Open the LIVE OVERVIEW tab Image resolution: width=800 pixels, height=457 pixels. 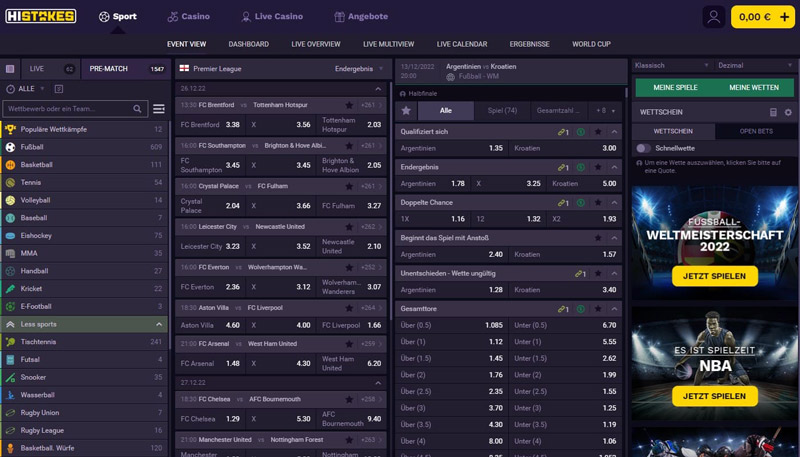(x=316, y=44)
